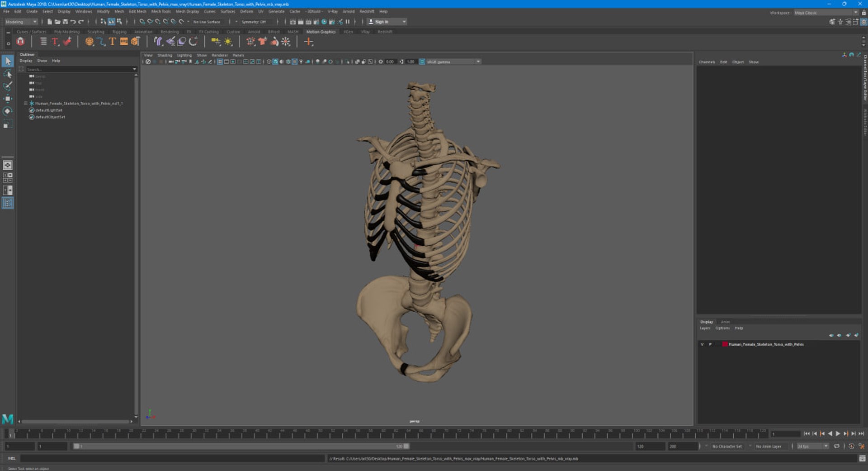Activate the Lasso select tool
This screenshot has width=868, height=471.
pos(8,73)
